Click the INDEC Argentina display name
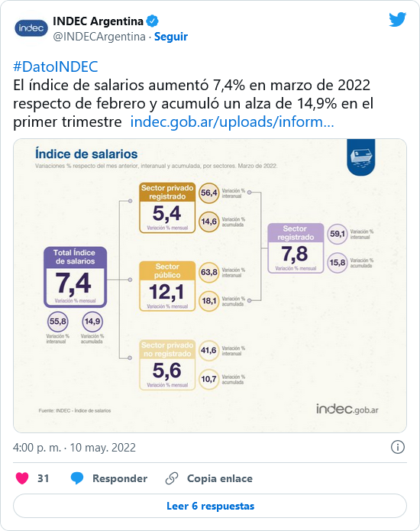 (99, 21)
